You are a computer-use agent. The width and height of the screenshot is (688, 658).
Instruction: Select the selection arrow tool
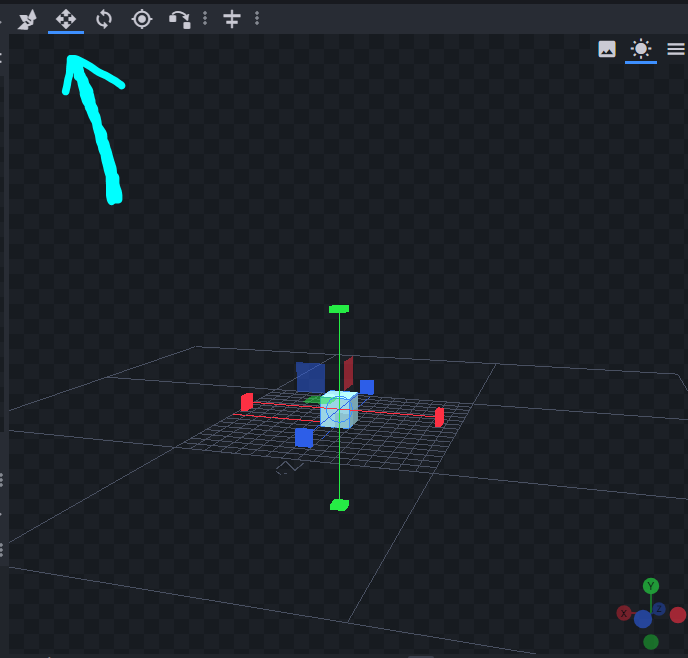pyautogui.click(x=27, y=19)
